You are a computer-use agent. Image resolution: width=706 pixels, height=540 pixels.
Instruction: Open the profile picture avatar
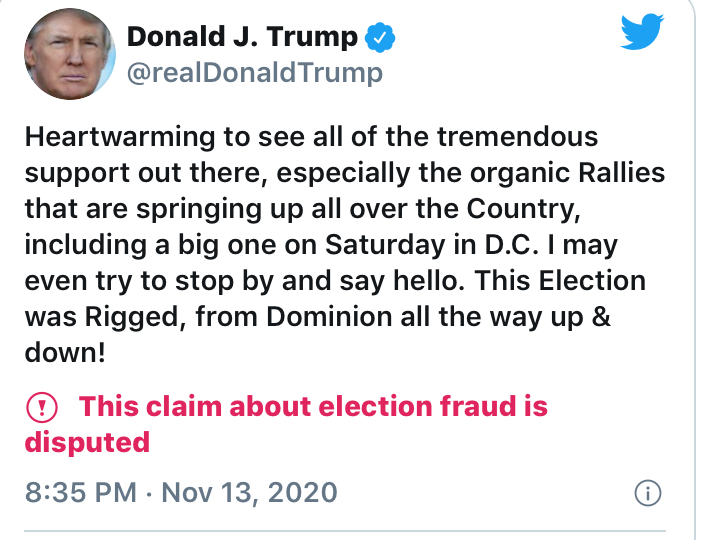point(67,56)
